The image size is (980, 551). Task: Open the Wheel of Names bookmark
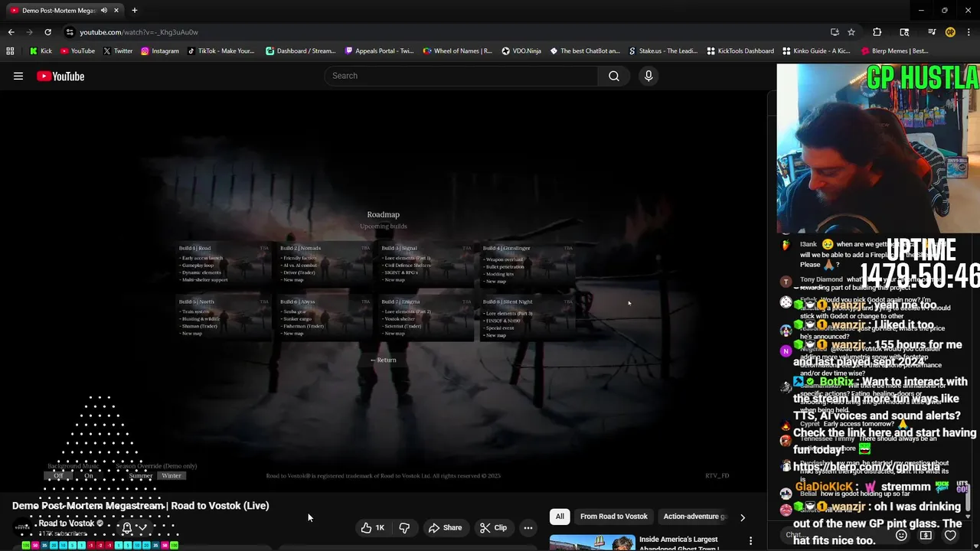(x=457, y=51)
